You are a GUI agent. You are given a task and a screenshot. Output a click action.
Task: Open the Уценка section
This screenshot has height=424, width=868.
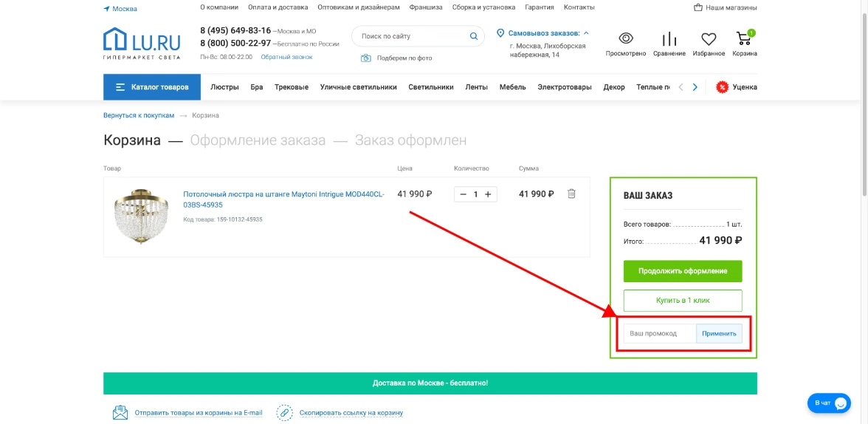[x=745, y=87]
